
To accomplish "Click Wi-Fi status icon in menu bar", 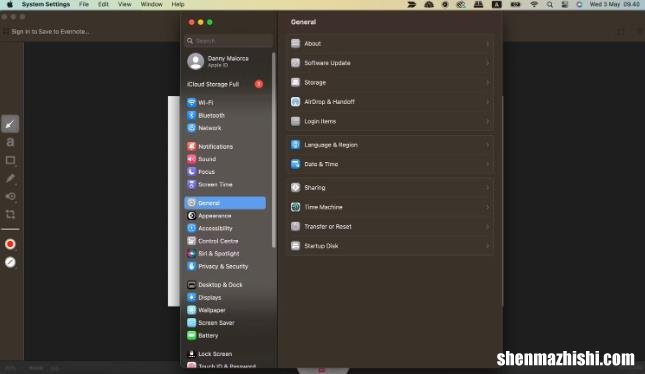I will click(x=534, y=5).
